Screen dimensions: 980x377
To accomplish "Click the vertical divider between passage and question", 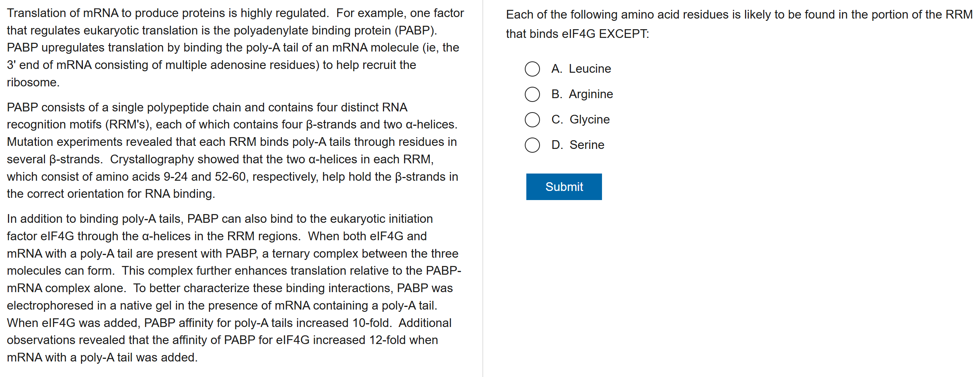I will [x=483, y=189].
